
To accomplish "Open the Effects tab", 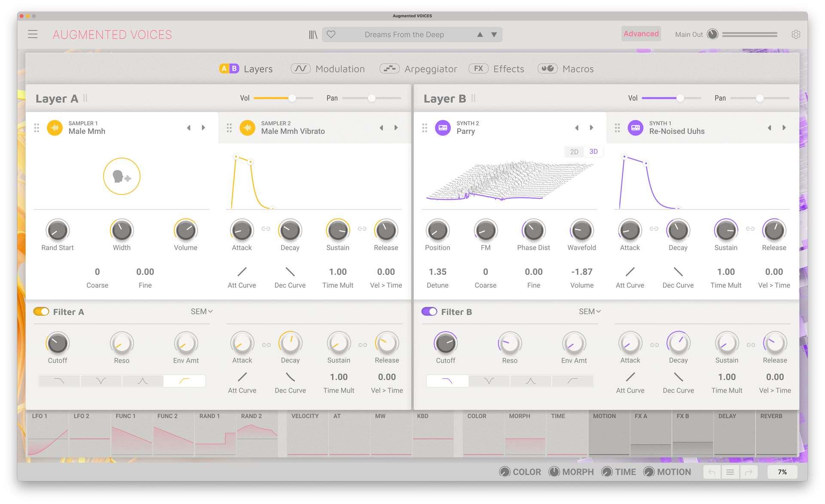I will pos(496,69).
